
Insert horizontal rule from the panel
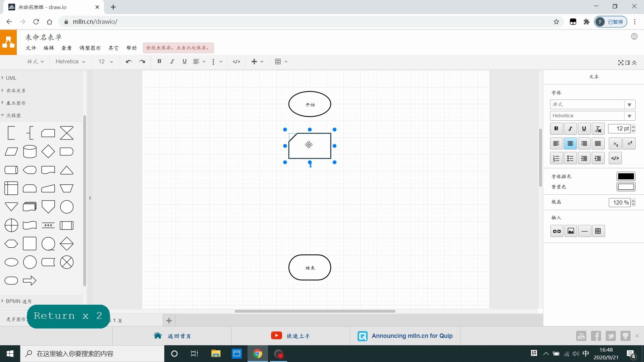click(x=584, y=231)
